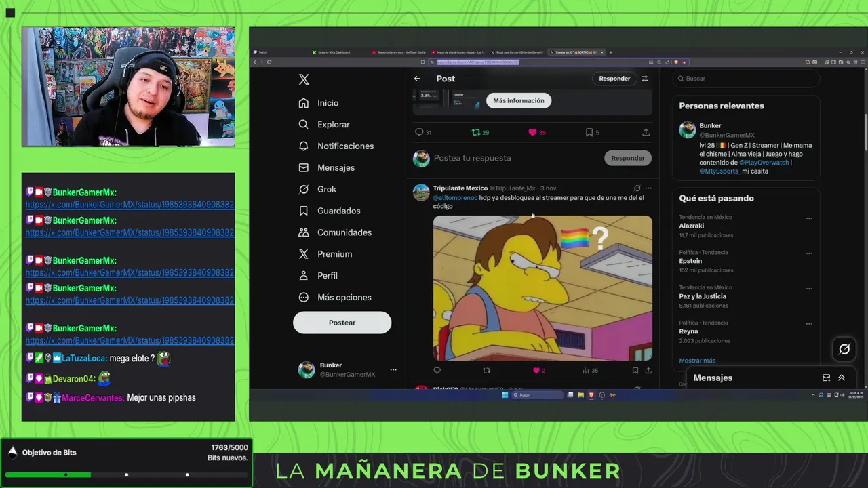This screenshot has height=488, width=868.
Task: Open @alitomorenoc mention link
Action: click(455, 198)
